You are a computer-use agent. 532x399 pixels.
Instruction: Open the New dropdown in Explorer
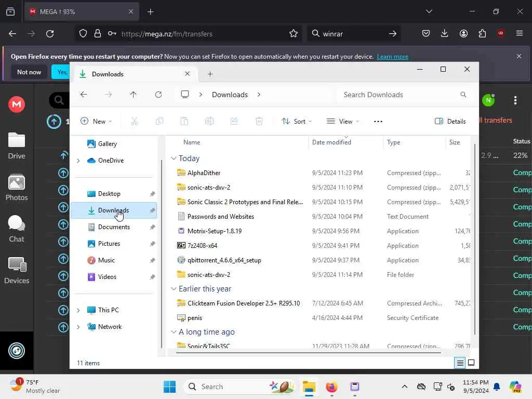pyautogui.click(x=96, y=121)
